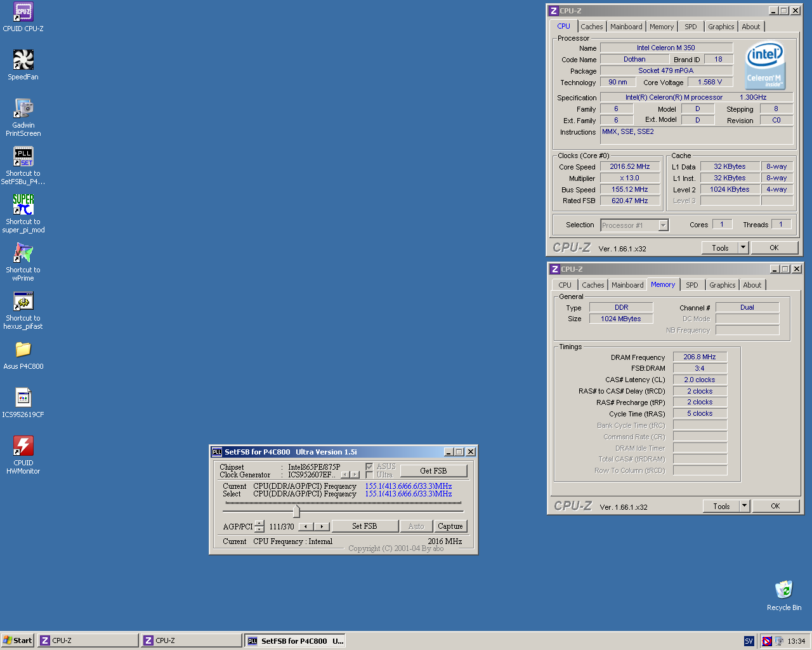Select the ICS952619CF file icon
The height and width of the screenshot is (650, 812).
(x=23, y=397)
